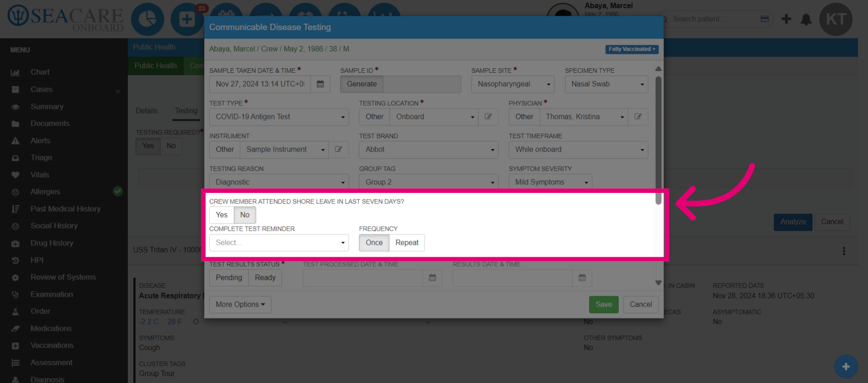Click Vitals heart icon in sidebar

pyautogui.click(x=15, y=175)
